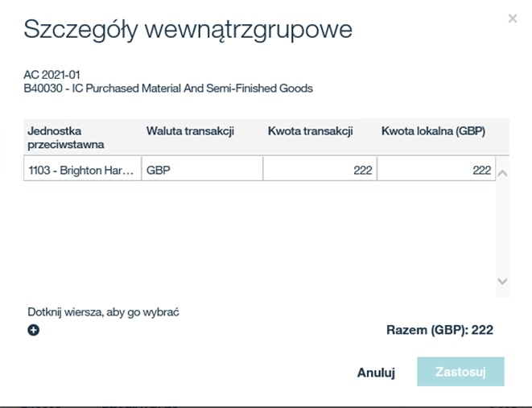Screen dimensions: 532x408
Task: Click the B40030 IC Purchased Material account text
Action: point(168,88)
